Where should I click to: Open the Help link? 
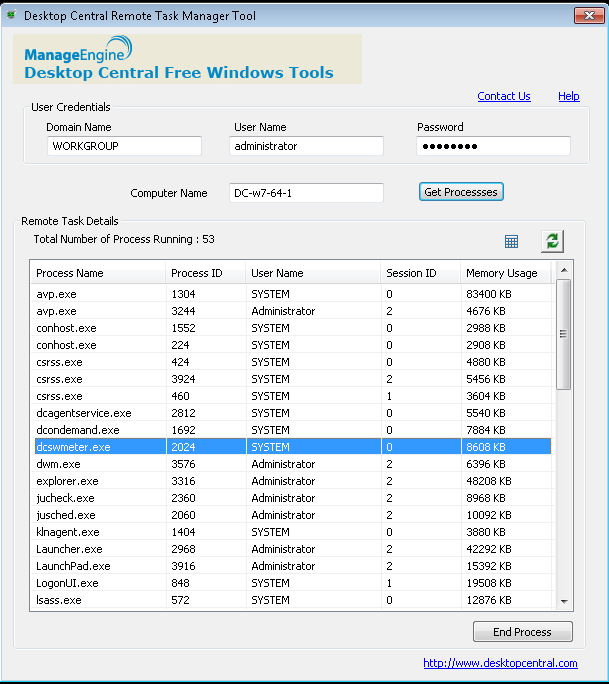(569, 96)
